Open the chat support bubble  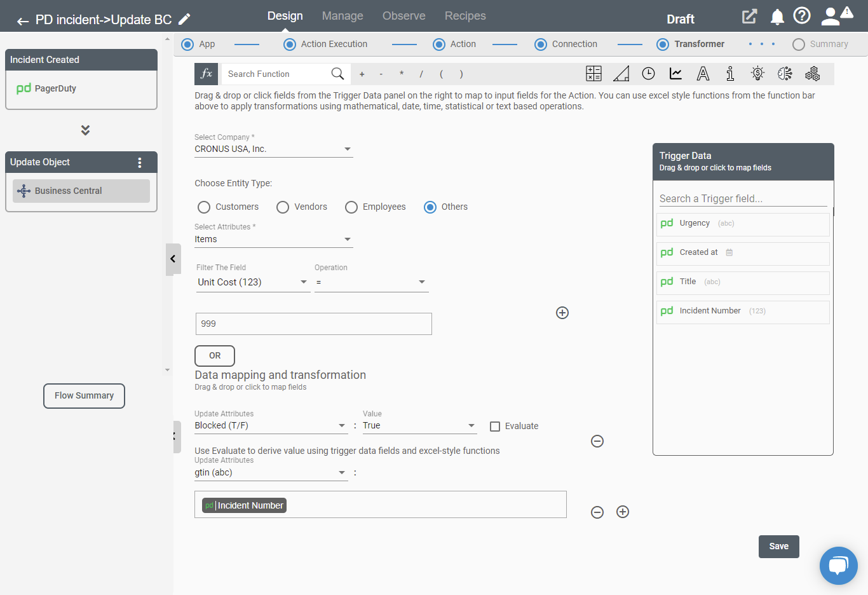pyautogui.click(x=838, y=565)
